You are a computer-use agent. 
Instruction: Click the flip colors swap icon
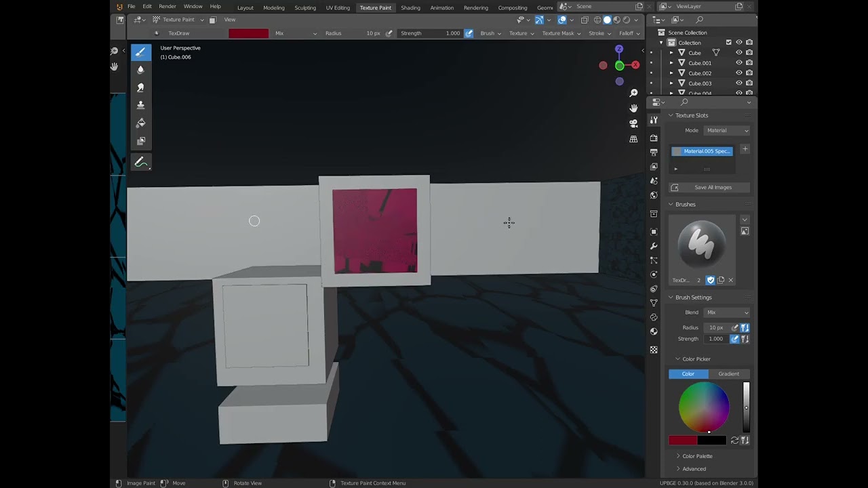(x=734, y=441)
